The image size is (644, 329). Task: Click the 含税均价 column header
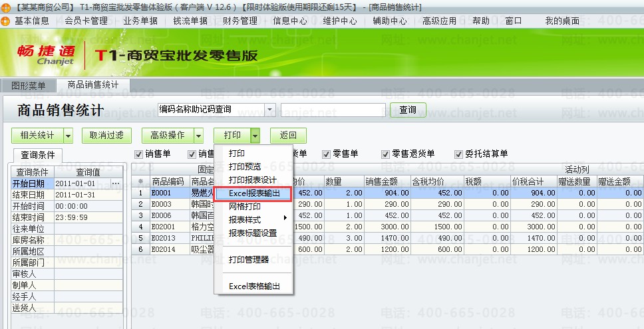(437, 181)
